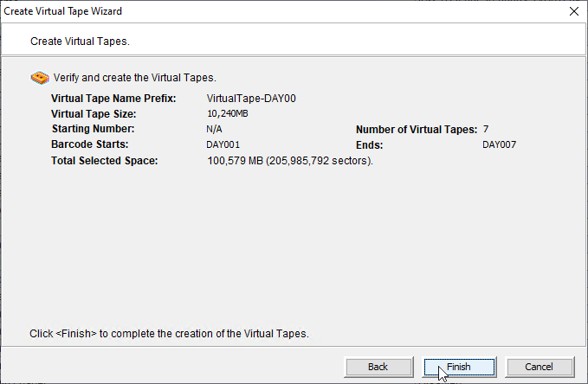Click the N/A starting number value
The width and height of the screenshot is (588, 384).
[214, 129]
